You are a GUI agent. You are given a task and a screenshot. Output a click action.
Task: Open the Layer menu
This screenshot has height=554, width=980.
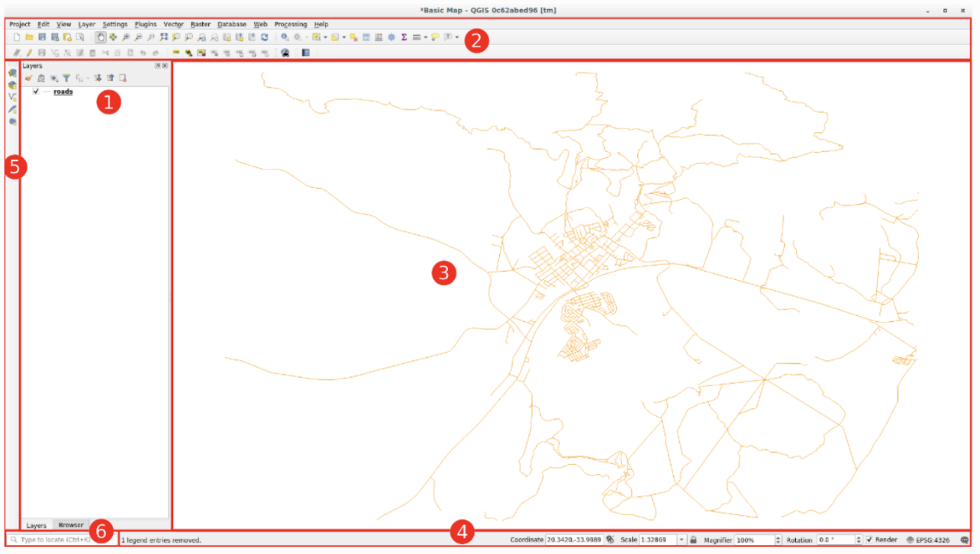coord(87,24)
